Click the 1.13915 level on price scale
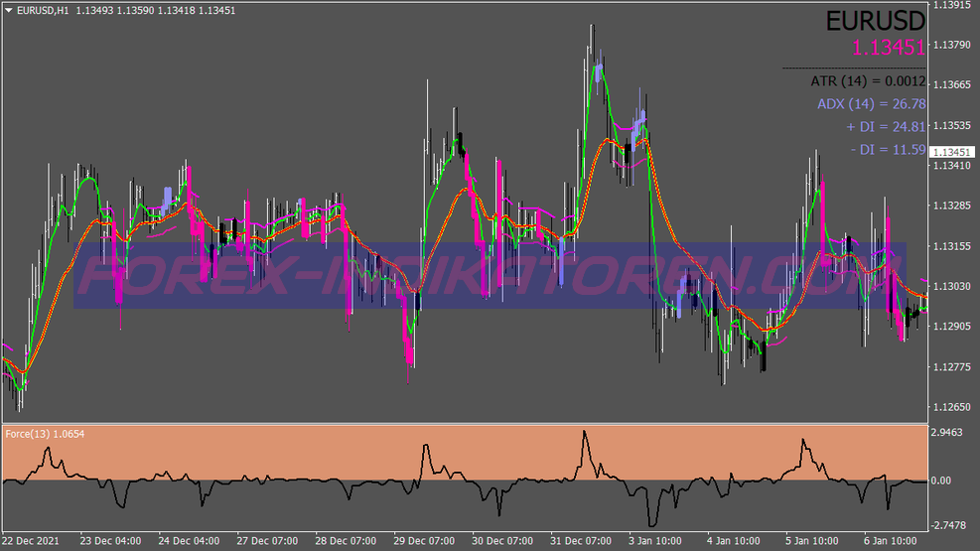This screenshot has width=980, height=551. [x=953, y=5]
